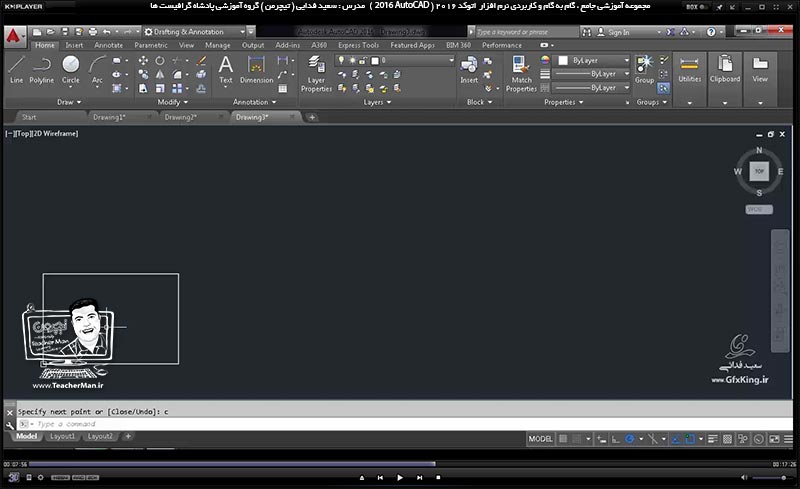Expand the Annotation panel
This screenshot has height=489, width=800.
[255, 102]
